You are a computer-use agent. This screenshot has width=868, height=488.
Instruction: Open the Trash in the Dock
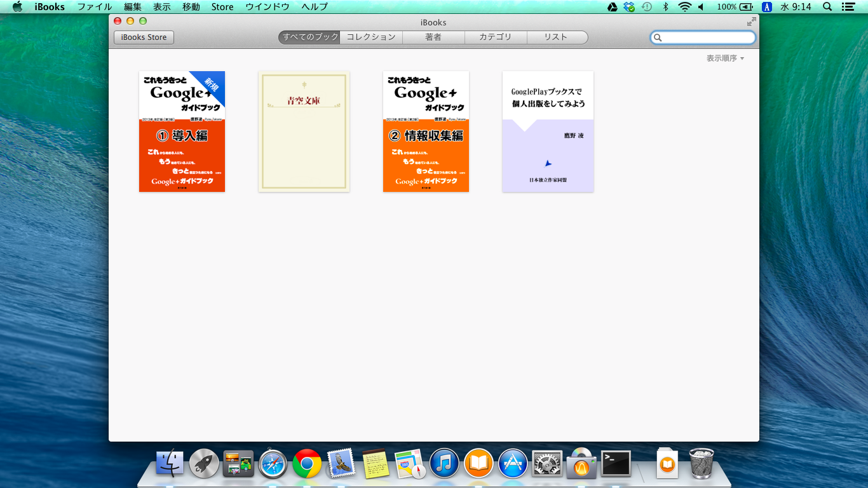click(x=702, y=464)
